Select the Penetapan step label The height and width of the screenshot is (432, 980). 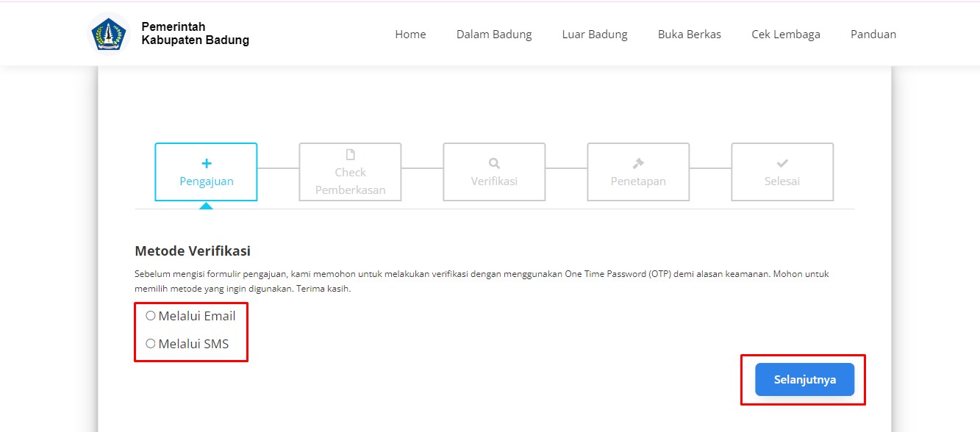[638, 181]
